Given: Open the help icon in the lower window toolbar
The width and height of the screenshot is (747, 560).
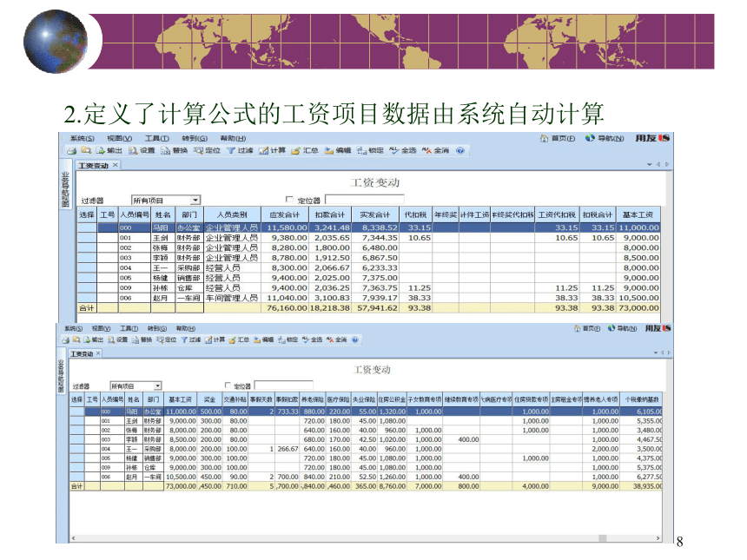Looking at the screenshot, I should pos(355,340).
